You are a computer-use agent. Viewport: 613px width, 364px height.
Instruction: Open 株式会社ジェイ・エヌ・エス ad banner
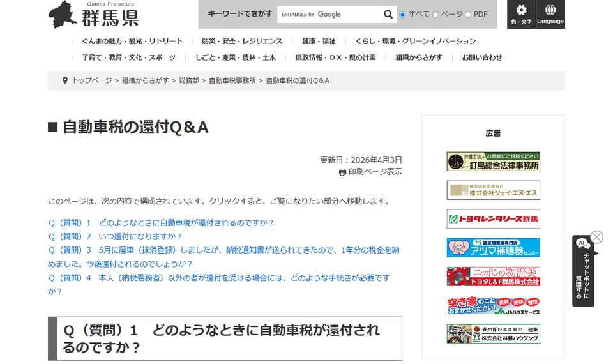pyautogui.click(x=493, y=190)
